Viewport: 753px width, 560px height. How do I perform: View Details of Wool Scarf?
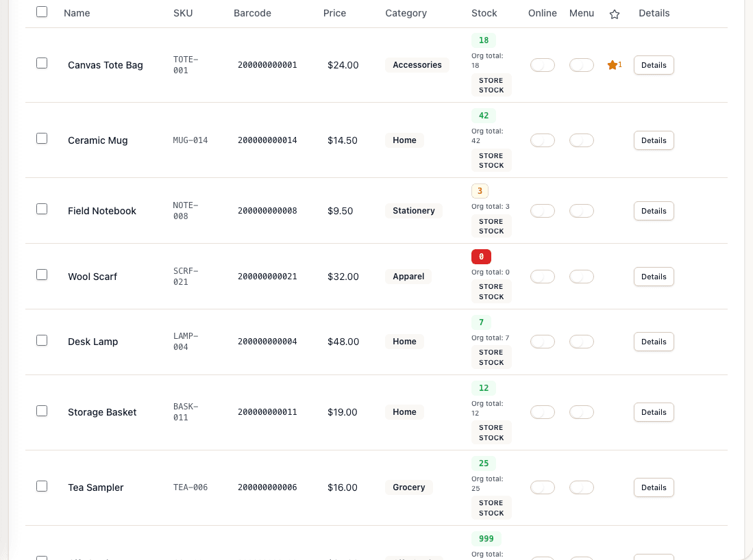[654, 277]
